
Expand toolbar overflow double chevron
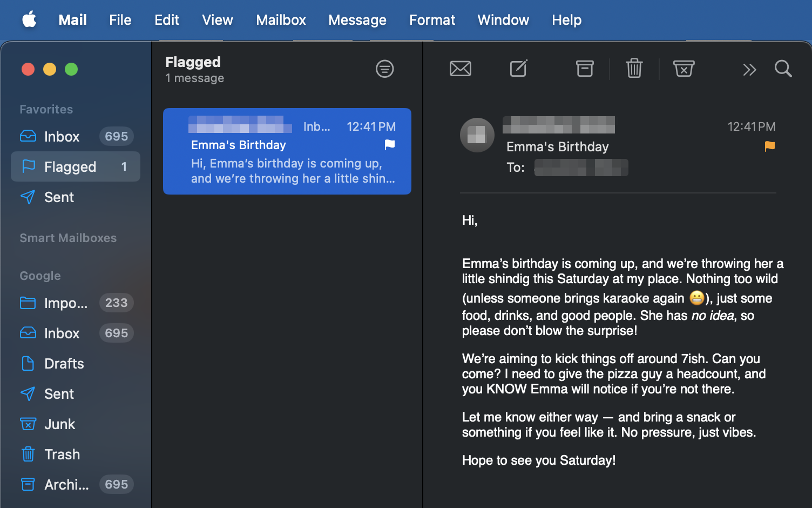[x=749, y=69]
